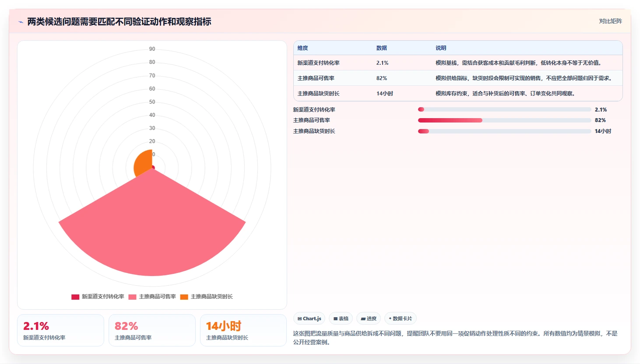Click the orange 缺货时长 chart sector
Image resolution: width=640 pixels, height=364 pixels.
144,163
